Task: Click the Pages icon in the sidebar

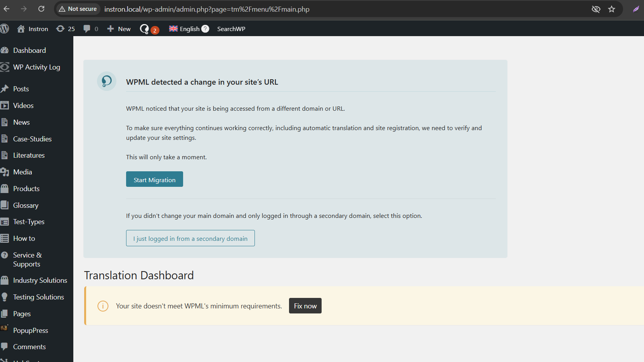Action: tap(5, 314)
